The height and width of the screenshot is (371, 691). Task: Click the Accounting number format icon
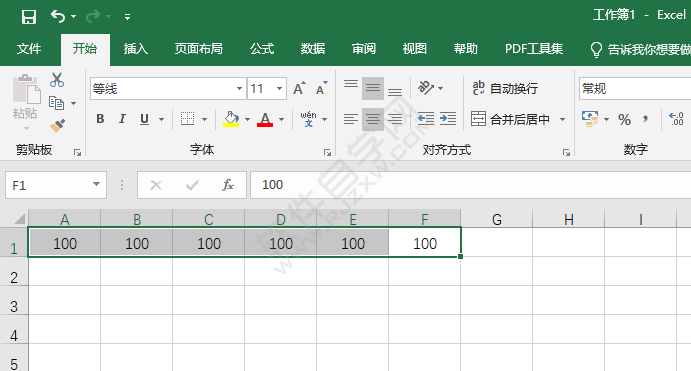[x=590, y=119]
